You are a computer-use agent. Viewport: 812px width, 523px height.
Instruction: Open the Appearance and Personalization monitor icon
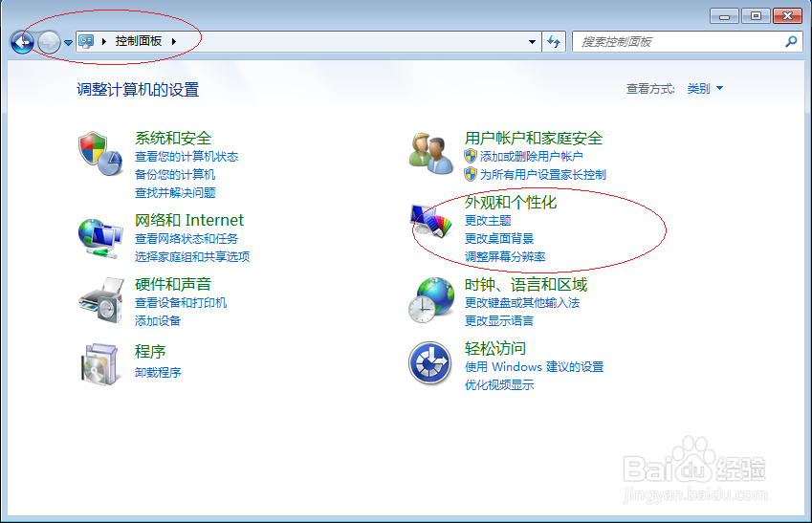point(430,221)
